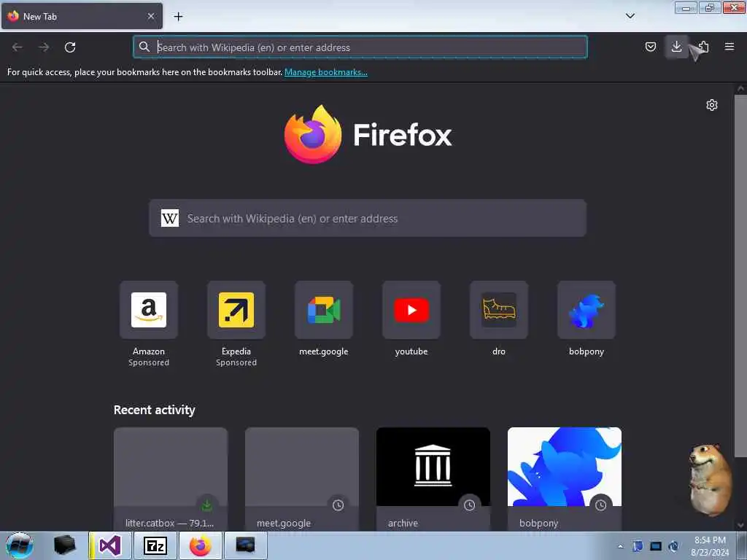This screenshot has width=747, height=560.
Task: Click the Recent activity heading
Action: tap(155, 410)
